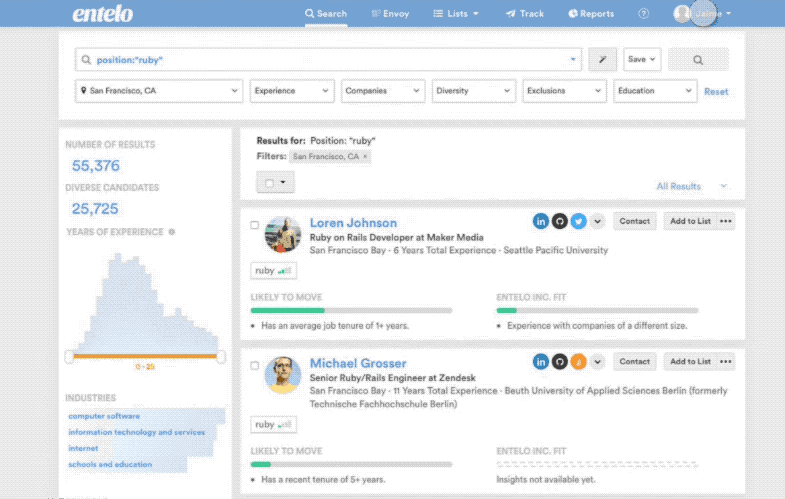Open Michael Grosser's GitHub profile icon

coord(559,361)
